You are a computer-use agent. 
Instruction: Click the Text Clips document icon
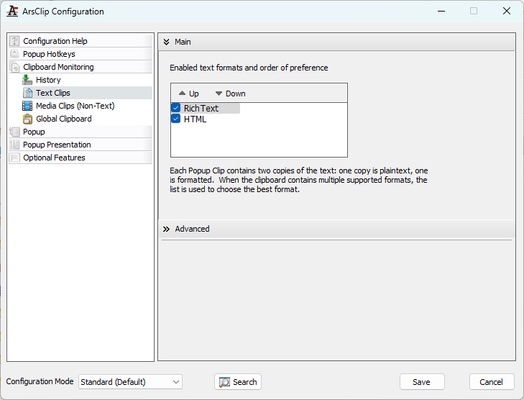click(x=27, y=93)
